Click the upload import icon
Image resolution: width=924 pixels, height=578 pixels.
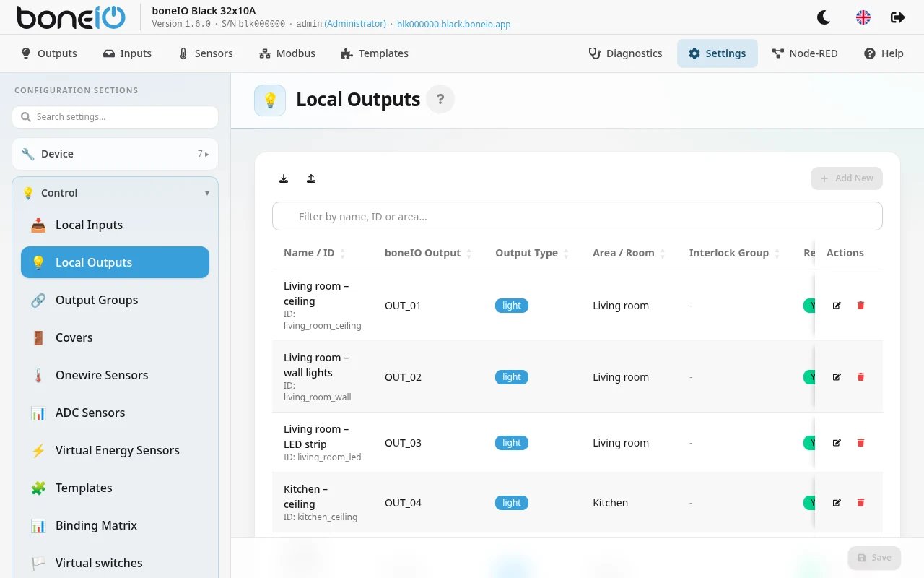[311, 178]
